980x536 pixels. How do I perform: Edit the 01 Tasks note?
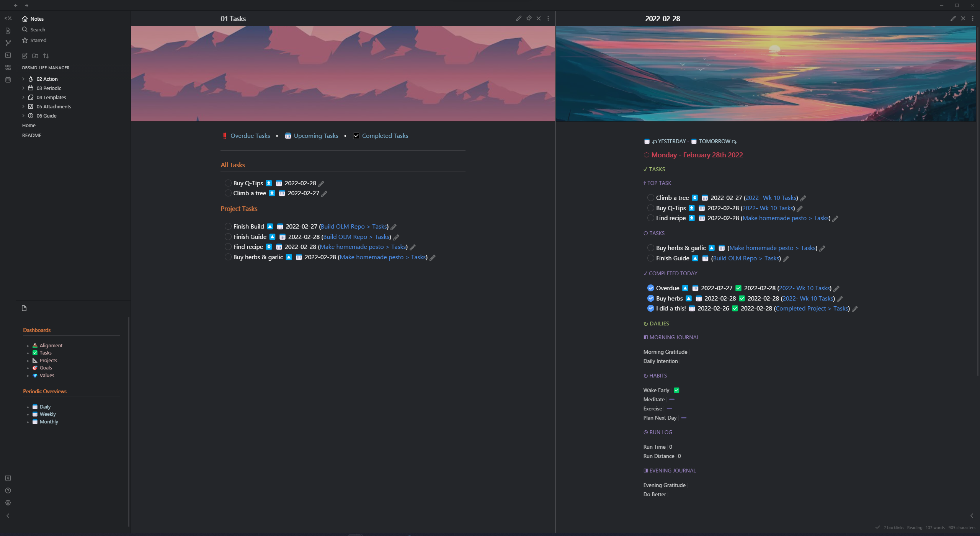pyautogui.click(x=518, y=18)
